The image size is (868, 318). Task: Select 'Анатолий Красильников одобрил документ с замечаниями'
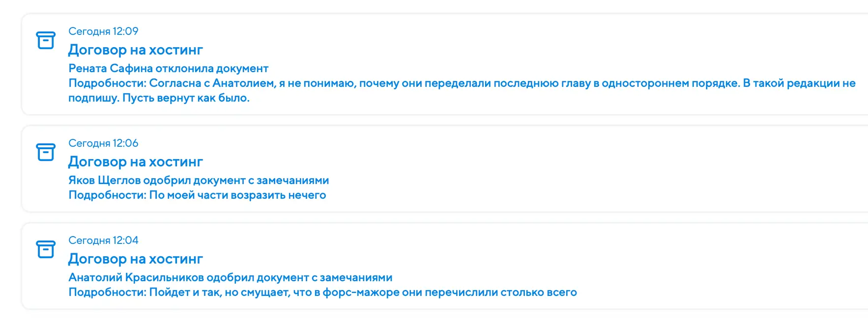[230, 278]
